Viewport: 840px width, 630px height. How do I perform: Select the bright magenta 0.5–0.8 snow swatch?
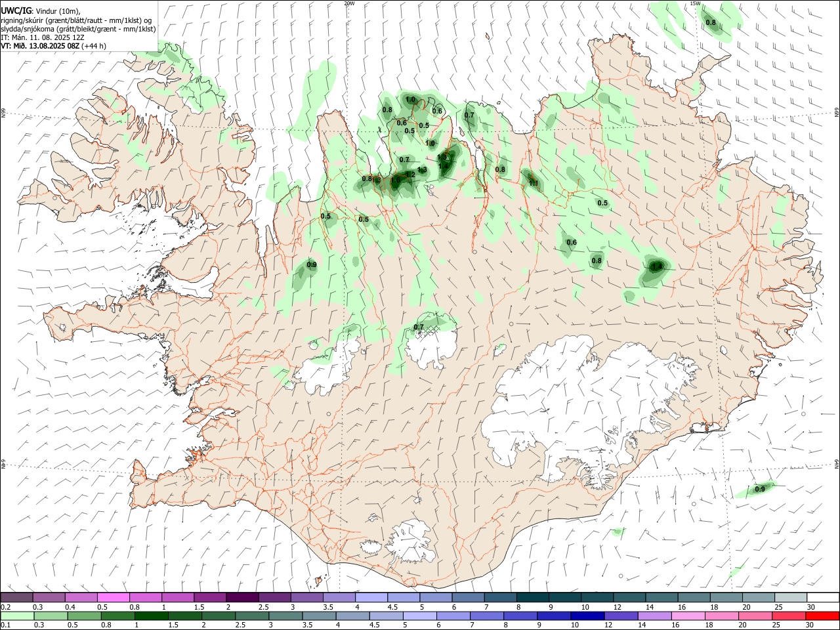click(113, 597)
